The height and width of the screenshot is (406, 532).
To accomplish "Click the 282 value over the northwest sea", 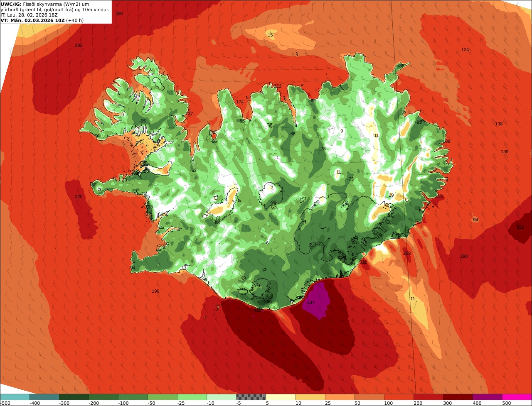I will pyautogui.click(x=79, y=46).
